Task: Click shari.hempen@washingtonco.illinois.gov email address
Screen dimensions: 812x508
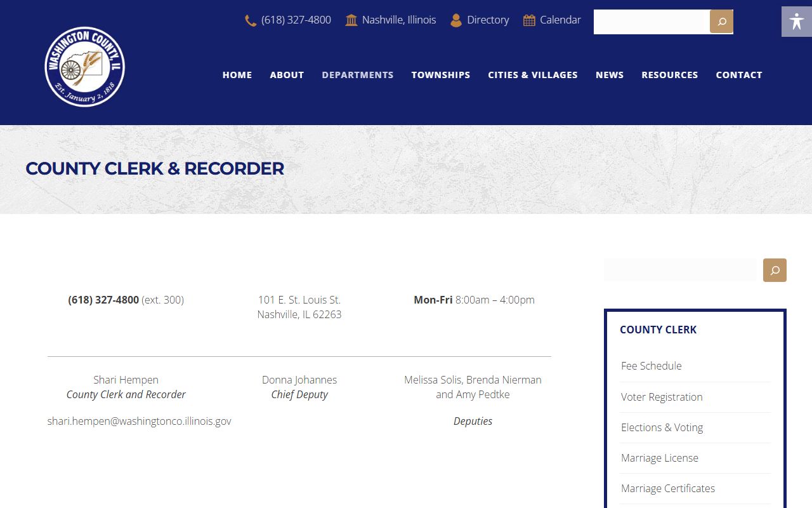Action: [140, 421]
